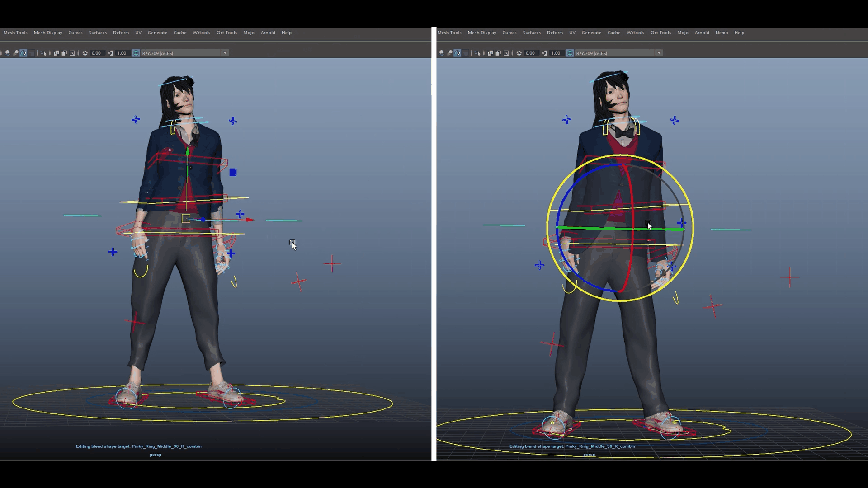Enable X-ray joints in left viewport toolbar
Screen dimensions: 868x488
pyautogui.click(x=64, y=53)
